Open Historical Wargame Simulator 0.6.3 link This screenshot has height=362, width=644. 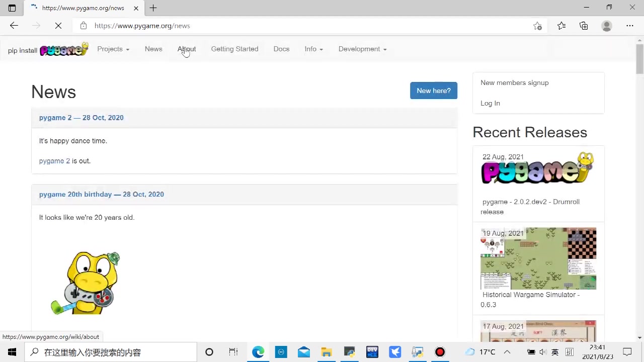pos(530,300)
